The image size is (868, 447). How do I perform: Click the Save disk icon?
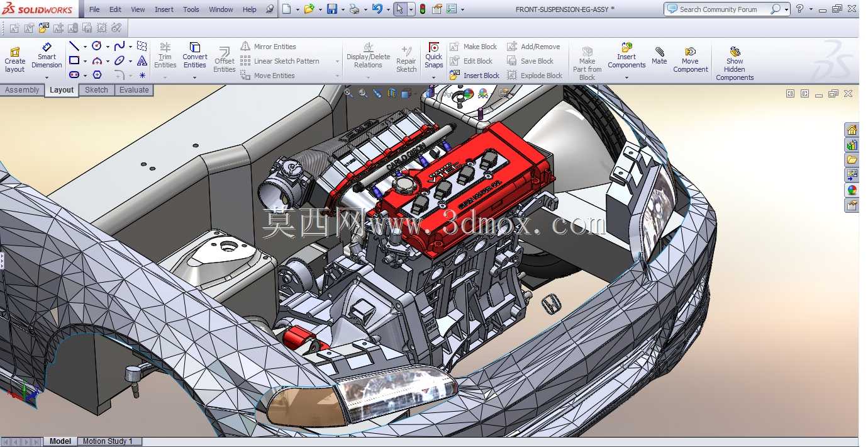(331, 9)
